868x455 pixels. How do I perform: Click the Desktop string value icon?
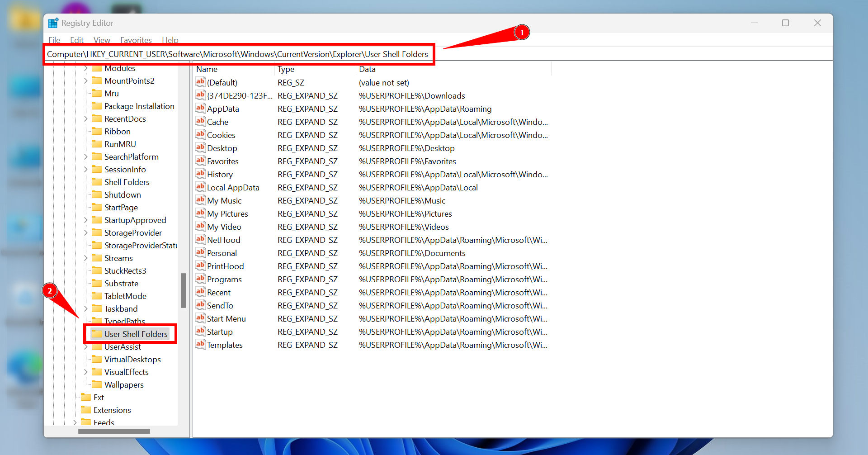tap(200, 147)
